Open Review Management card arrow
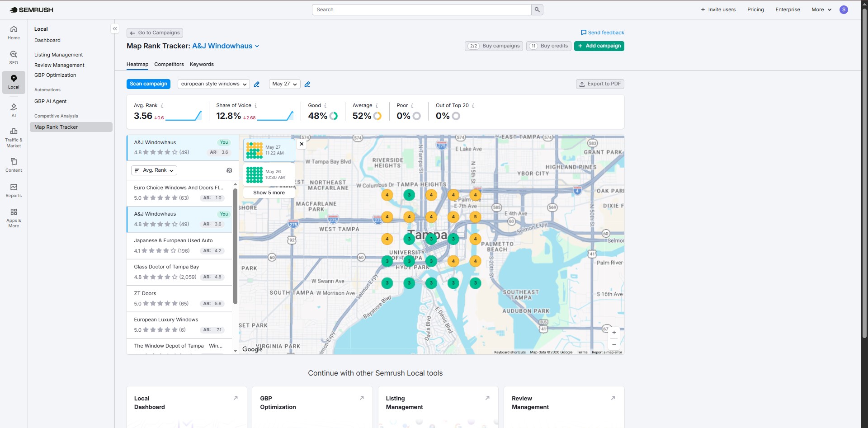The image size is (868, 428). [x=613, y=398]
